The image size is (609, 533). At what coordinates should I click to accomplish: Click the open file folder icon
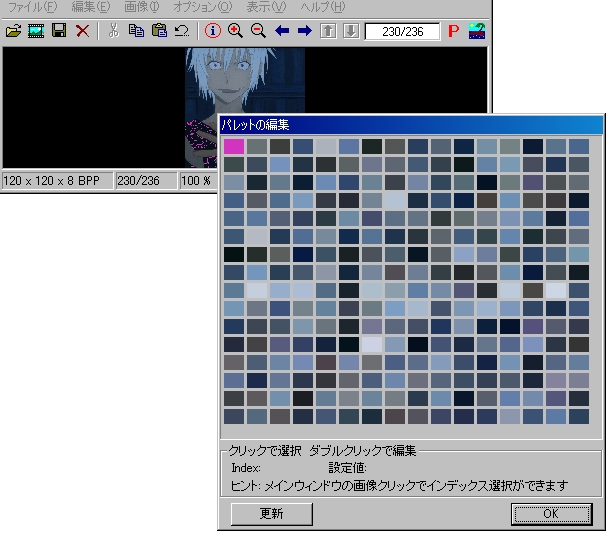13,31
